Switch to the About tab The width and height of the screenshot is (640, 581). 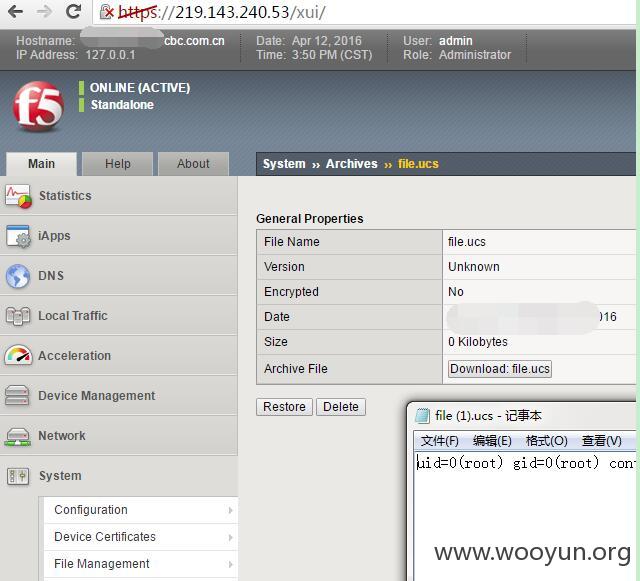[x=193, y=164]
